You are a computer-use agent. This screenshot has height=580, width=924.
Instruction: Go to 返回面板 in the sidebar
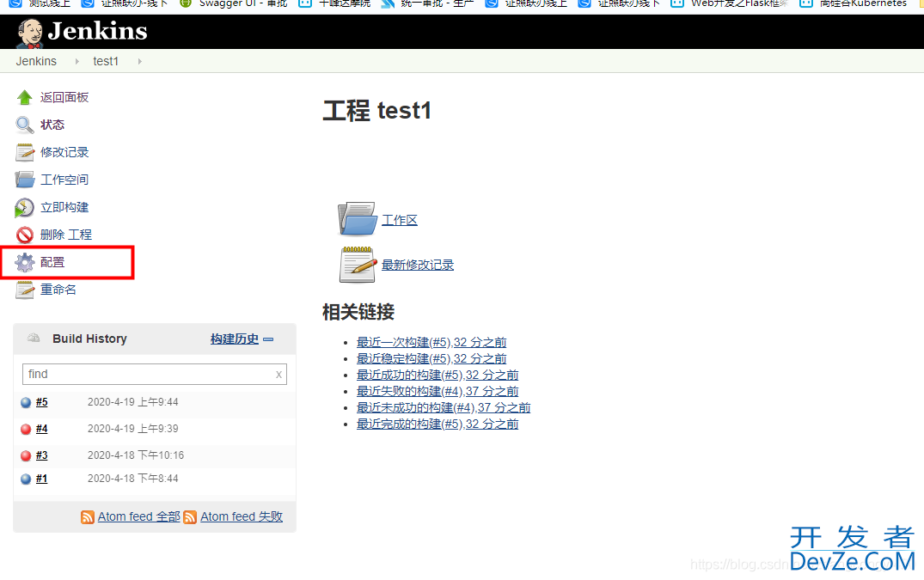(x=64, y=97)
